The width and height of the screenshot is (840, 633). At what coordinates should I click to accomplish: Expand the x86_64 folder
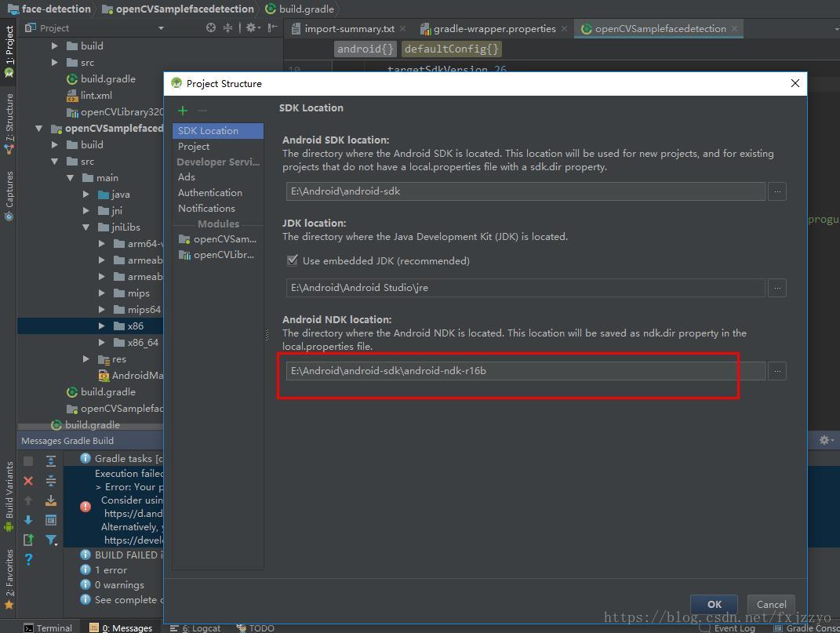click(x=101, y=343)
